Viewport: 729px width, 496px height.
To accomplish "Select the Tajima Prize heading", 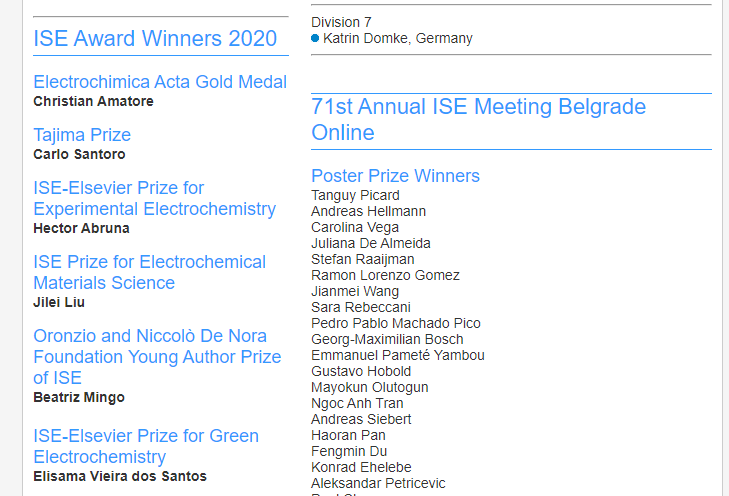I will [82, 135].
